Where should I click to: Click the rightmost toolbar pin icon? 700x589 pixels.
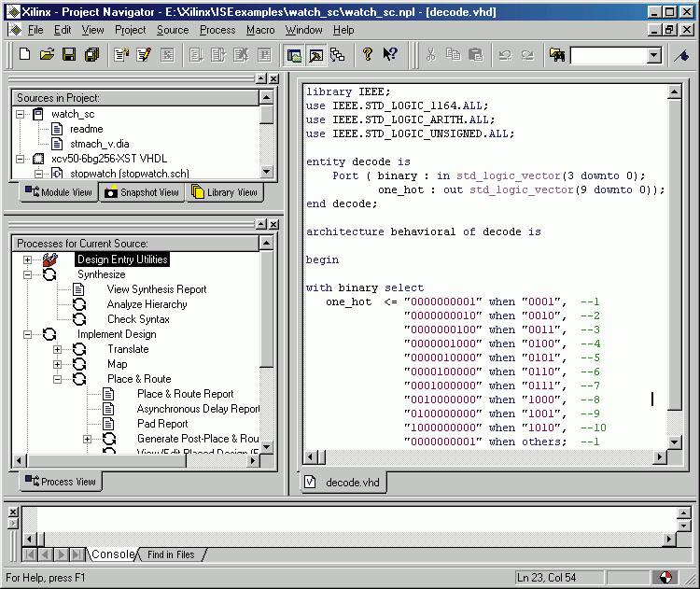681,55
